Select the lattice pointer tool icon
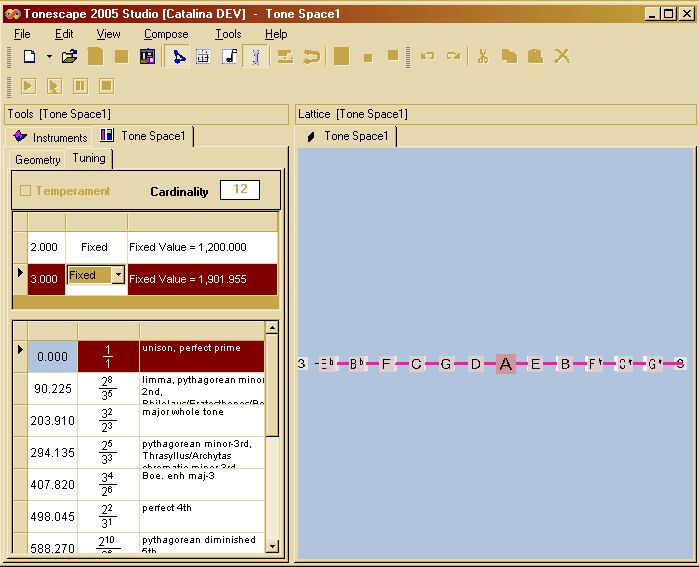Screen dimensions: 699x567 point(178,57)
